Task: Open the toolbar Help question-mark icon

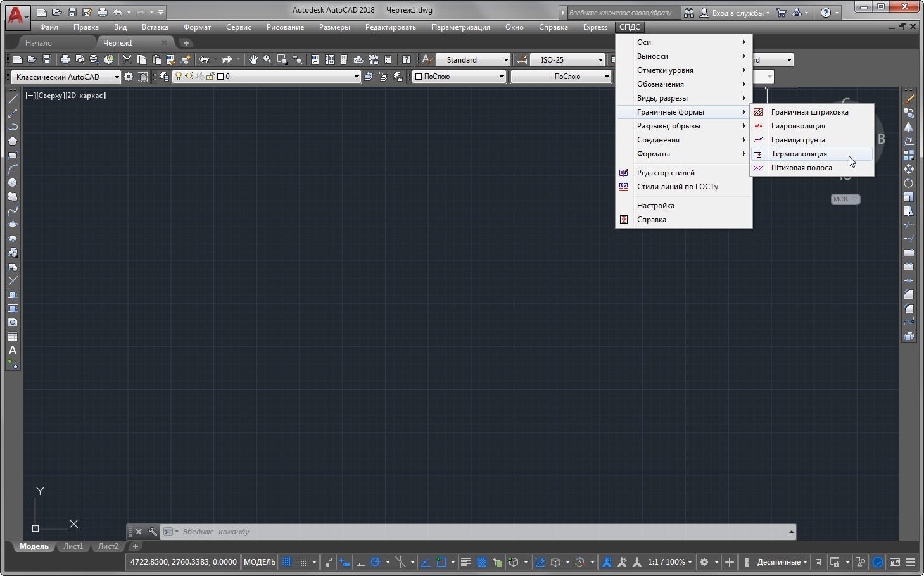Action: [x=407, y=59]
